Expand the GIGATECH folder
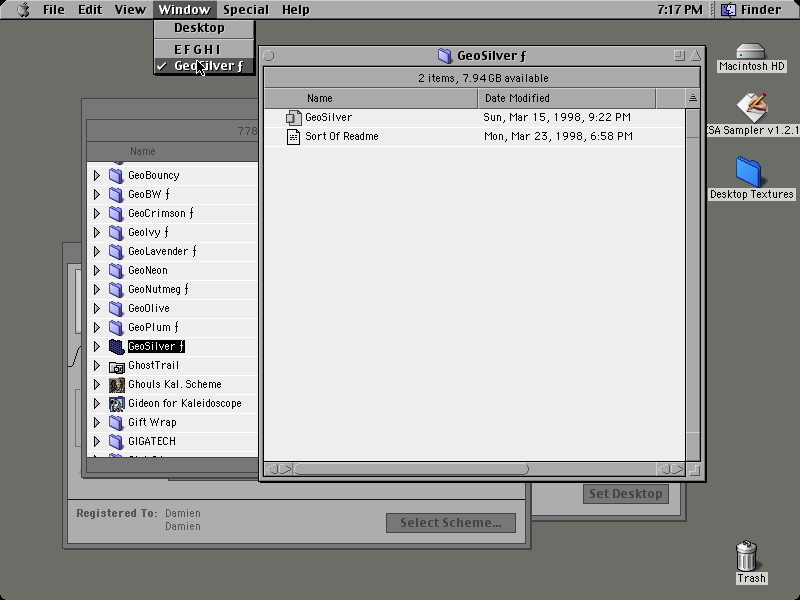Viewport: 800px width, 600px height. (x=96, y=441)
